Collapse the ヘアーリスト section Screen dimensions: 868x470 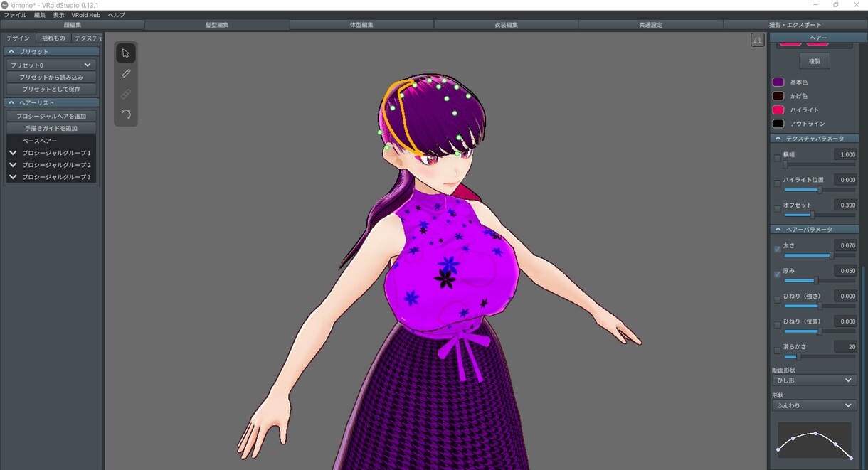point(51,102)
